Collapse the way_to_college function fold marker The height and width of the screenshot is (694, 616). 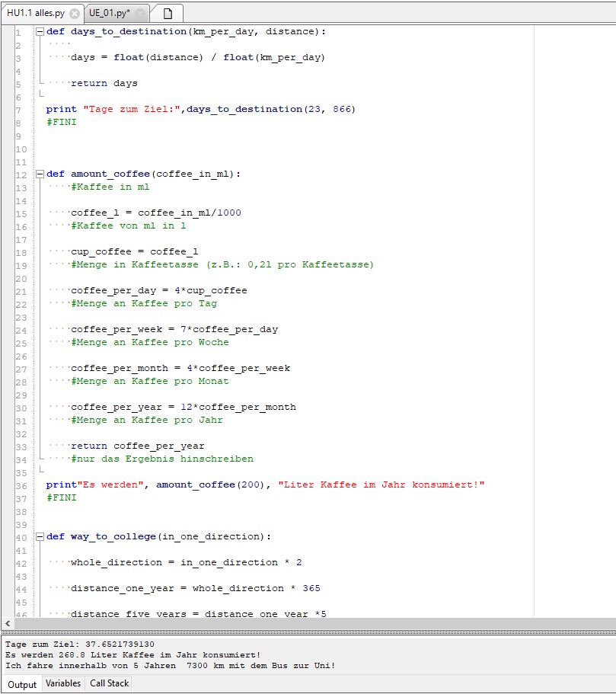point(38,536)
